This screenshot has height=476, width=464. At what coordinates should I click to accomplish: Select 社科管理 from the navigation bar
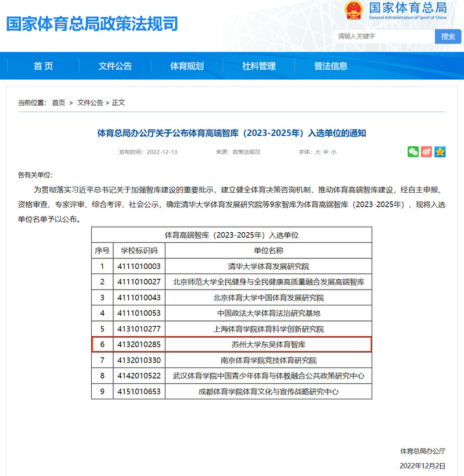pyautogui.click(x=259, y=66)
